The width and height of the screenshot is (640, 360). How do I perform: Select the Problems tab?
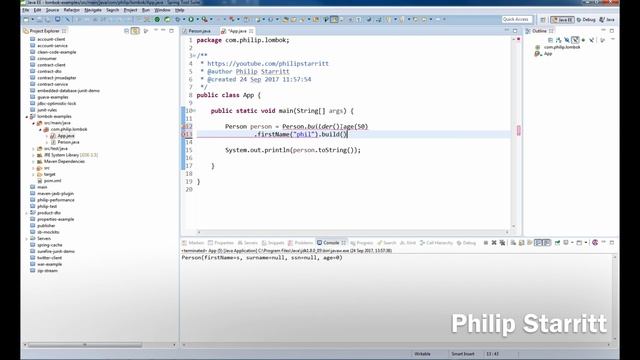(300, 243)
